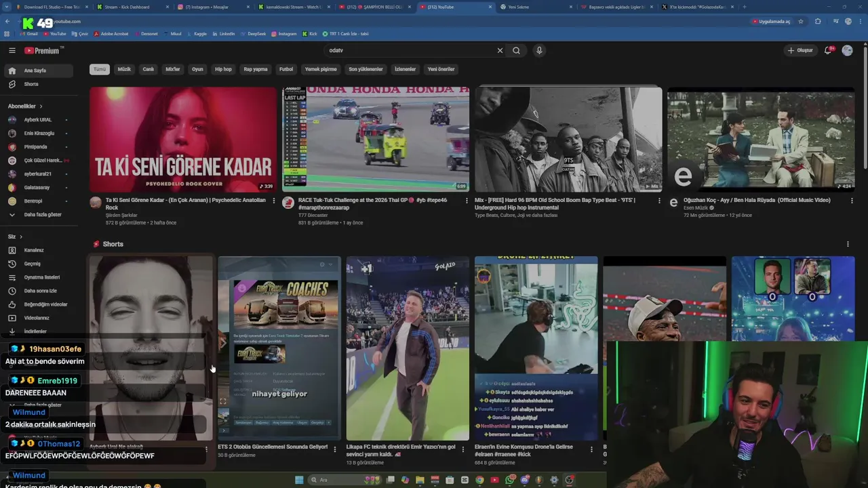Open Daha sonra izle watch later
Image resolution: width=868 pixels, height=488 pixels.
[x=39, y=291]
